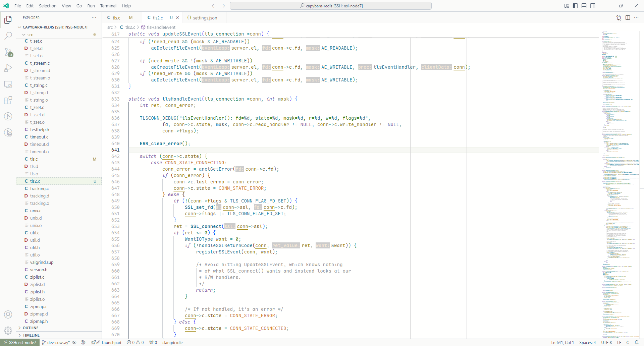The width and height of the screenshot is (644, 346).
Task: Publish branch using cloud upload icon
Action: coord(74,342)
